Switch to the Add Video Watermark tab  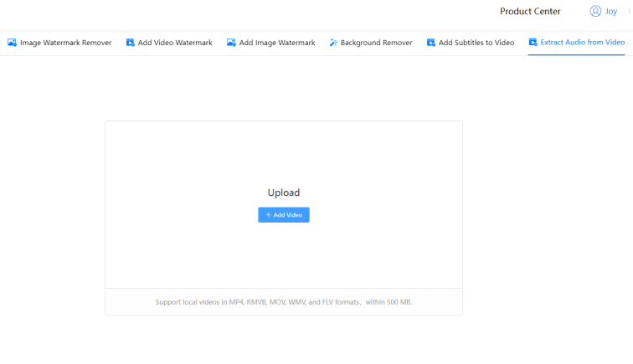(169, 43)
